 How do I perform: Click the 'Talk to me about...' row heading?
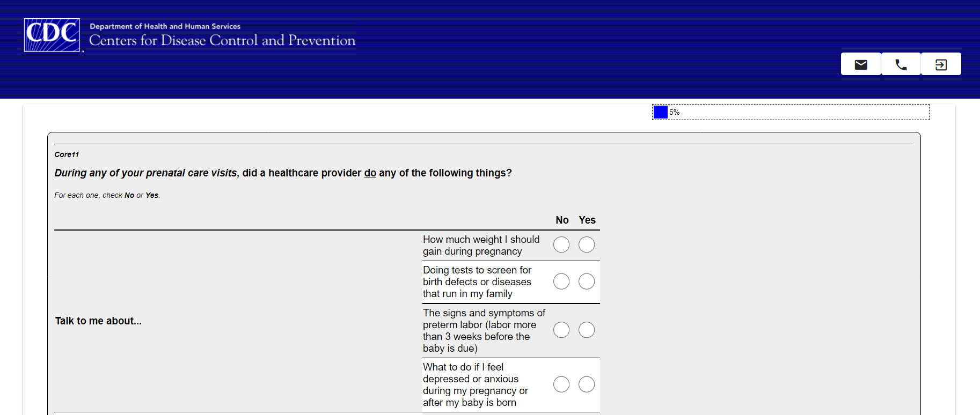(x=98, y=321)
